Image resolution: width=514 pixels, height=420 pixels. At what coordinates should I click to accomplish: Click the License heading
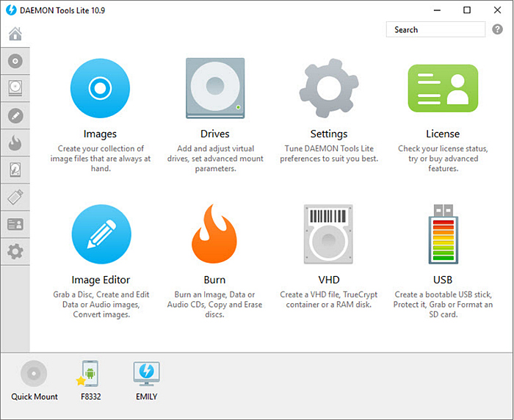click(443, 134)
